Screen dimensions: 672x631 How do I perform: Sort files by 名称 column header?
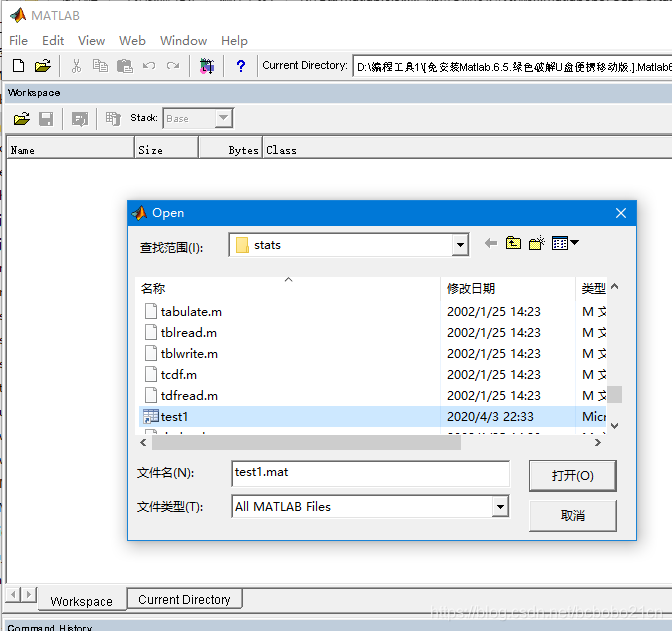click(288, 288)
